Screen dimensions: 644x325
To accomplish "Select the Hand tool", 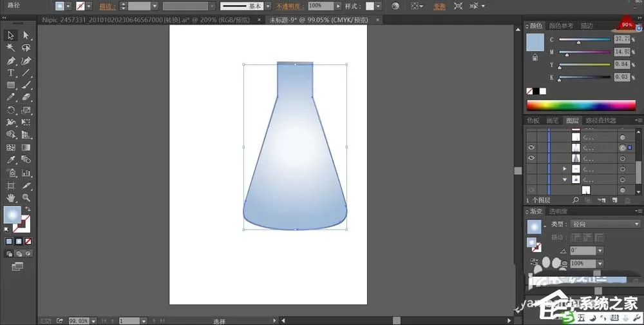I will point(11,198).
